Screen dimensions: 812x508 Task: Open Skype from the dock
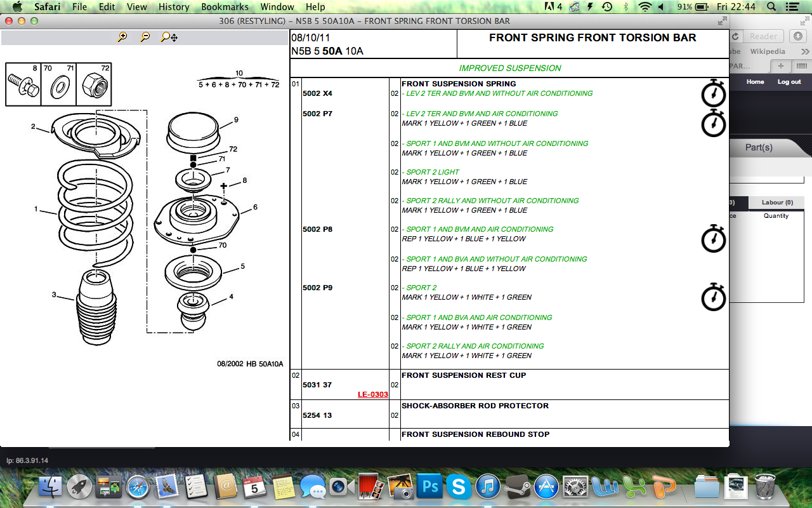pos(459,487)
